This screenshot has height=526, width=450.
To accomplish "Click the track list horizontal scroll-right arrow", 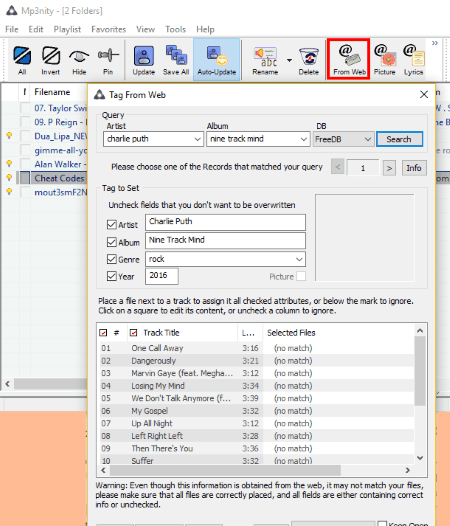I will click(407, 470).
